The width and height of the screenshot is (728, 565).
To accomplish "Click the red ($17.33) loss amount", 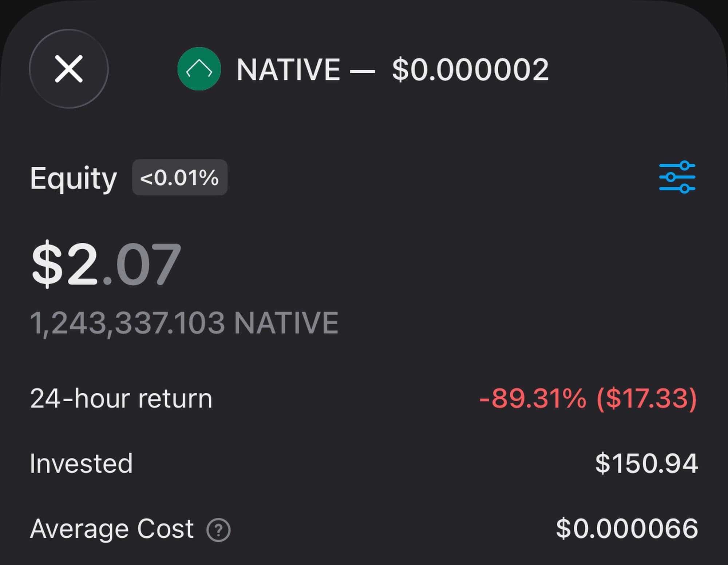I will click(x=646, y=398).
